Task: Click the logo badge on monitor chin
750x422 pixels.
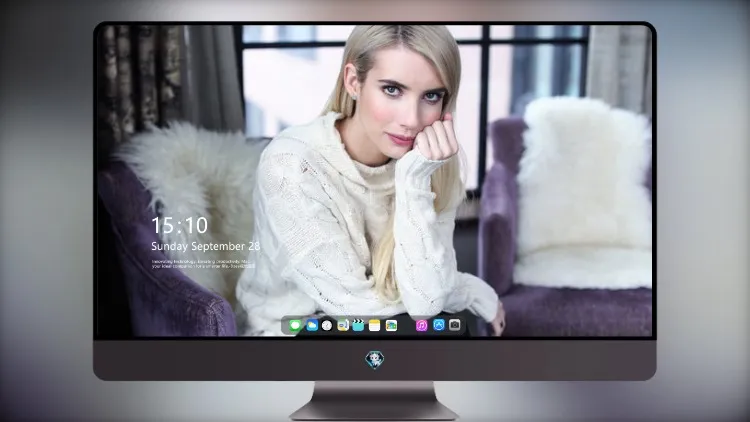Action: tap(375, 360)
